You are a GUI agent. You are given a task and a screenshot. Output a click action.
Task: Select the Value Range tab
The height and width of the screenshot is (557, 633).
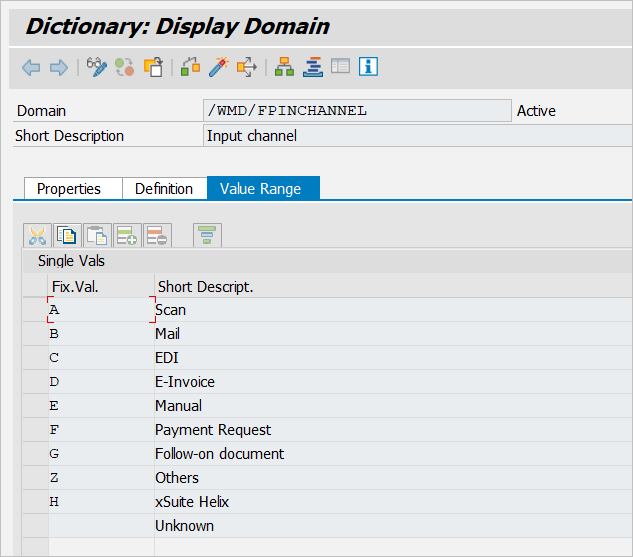[x=261, y=188]
